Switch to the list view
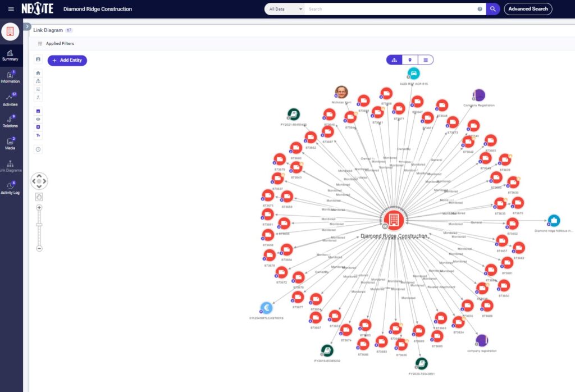575x392 pixels. [x=426, y=60]
